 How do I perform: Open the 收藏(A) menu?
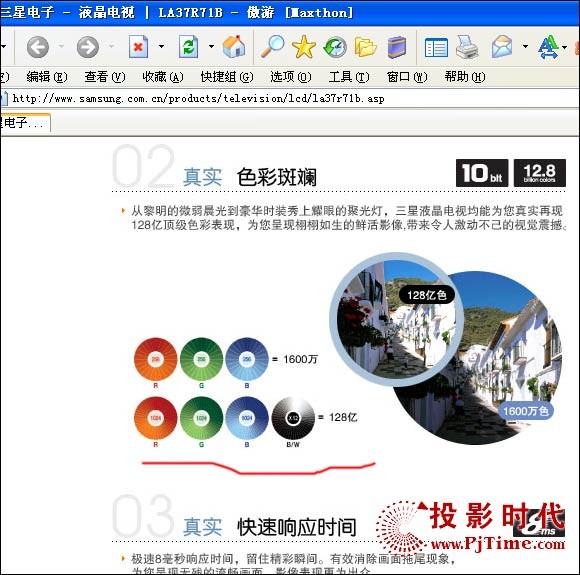[x=163, y=77]
